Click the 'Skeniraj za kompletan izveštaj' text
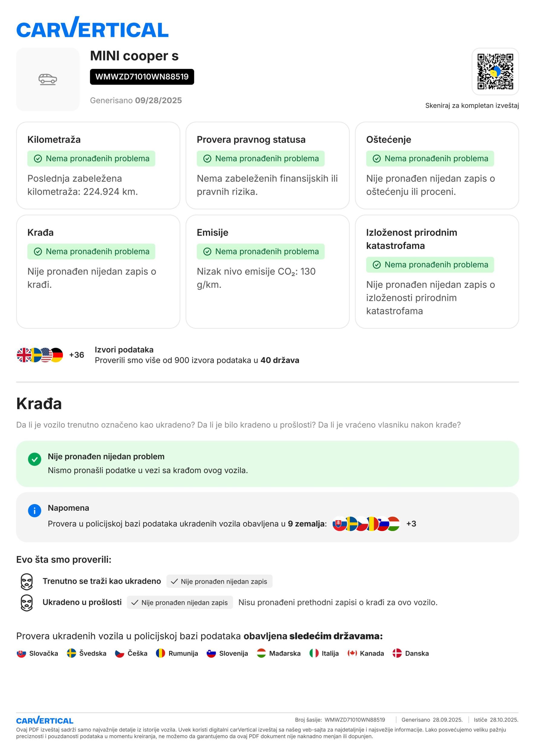Screen dimensions: 535x756 [x=472, y=106]
